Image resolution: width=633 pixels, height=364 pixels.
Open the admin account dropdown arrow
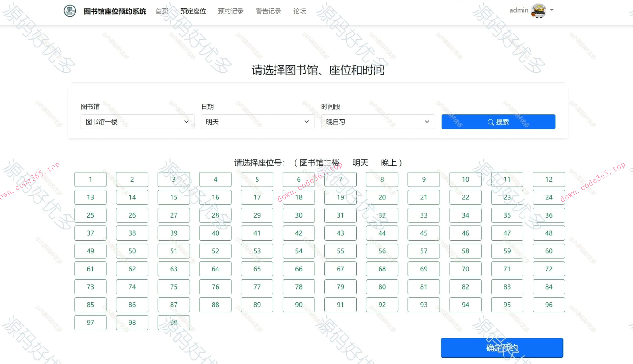[551, 11]
